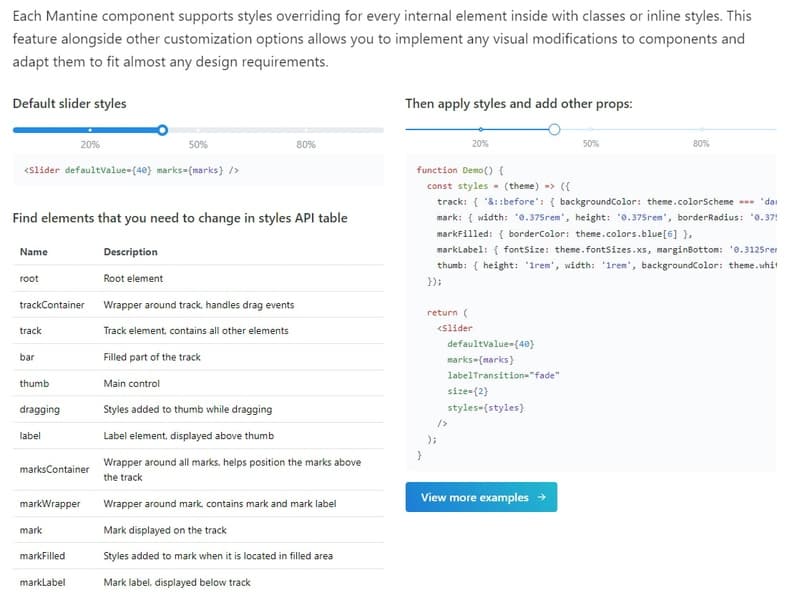Click the 20% label under the styled slider

pyautogui.click(x=481, y=144)
